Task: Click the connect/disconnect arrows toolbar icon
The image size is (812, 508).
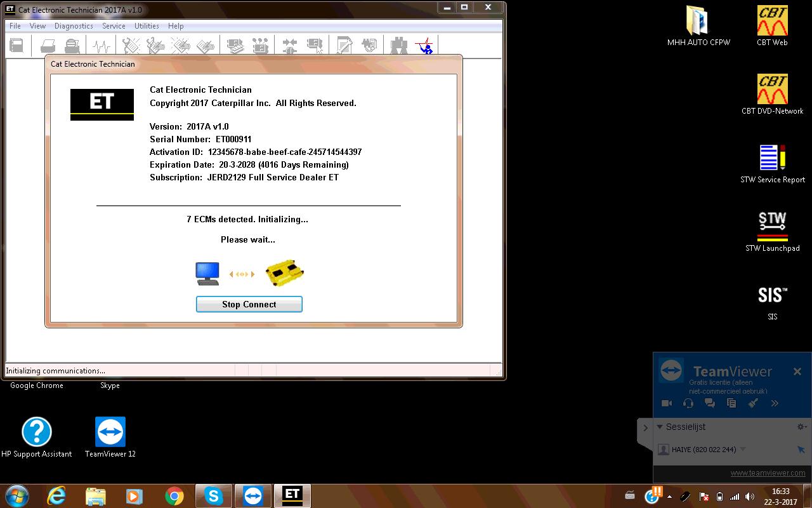Action: coord(290,46)
